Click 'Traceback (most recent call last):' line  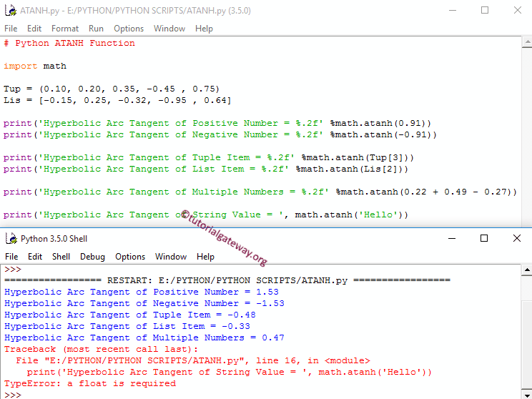point(101,349)
